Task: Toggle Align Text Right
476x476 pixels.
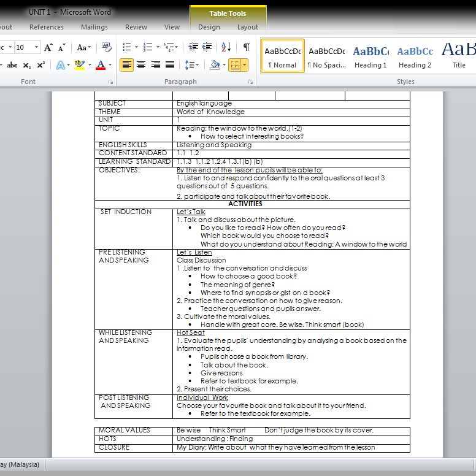Action: (156, 65)
